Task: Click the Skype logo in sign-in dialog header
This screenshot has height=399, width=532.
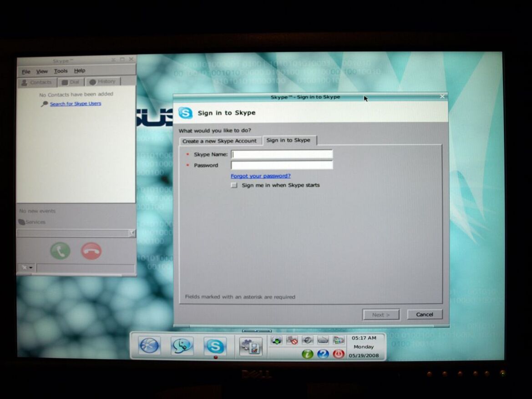Action: tap(186, 113)
